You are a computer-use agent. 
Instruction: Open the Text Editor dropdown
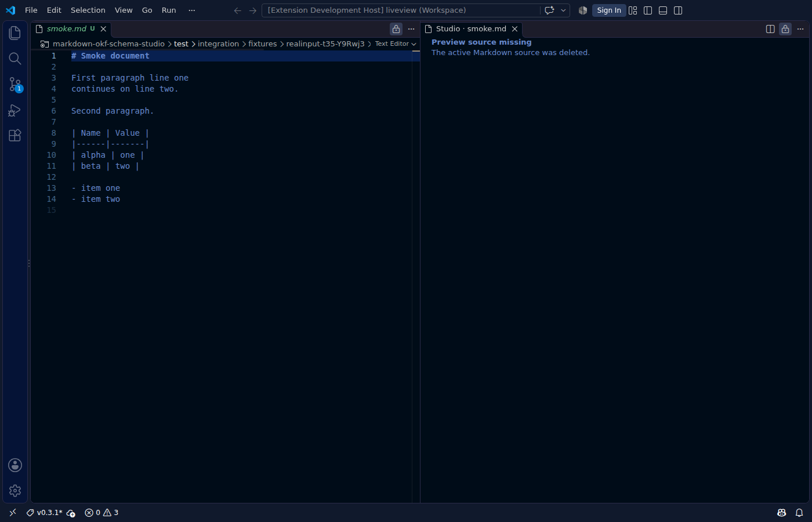point(396,44)
